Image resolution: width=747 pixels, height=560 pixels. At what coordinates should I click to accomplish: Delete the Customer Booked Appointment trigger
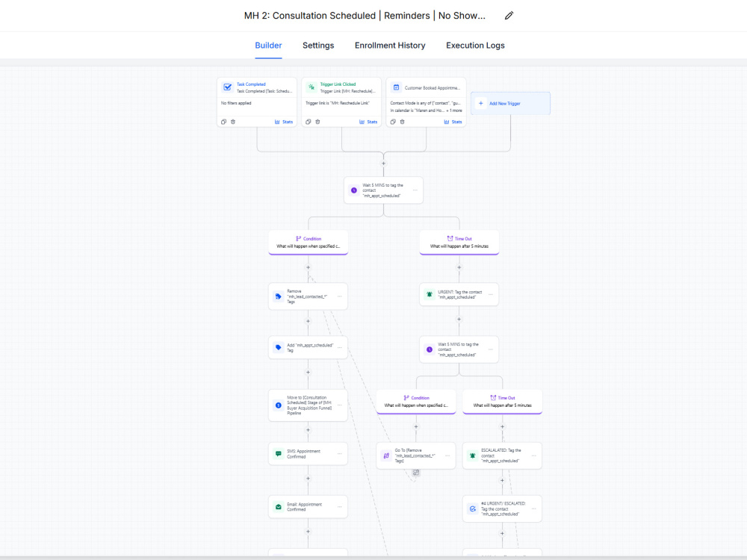point(402,122)
